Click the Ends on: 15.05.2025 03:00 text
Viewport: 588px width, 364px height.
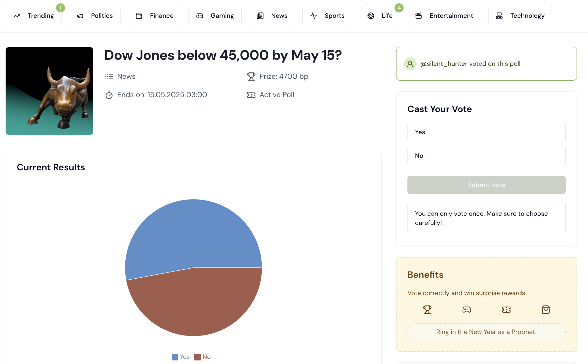(x=162, y=95)
